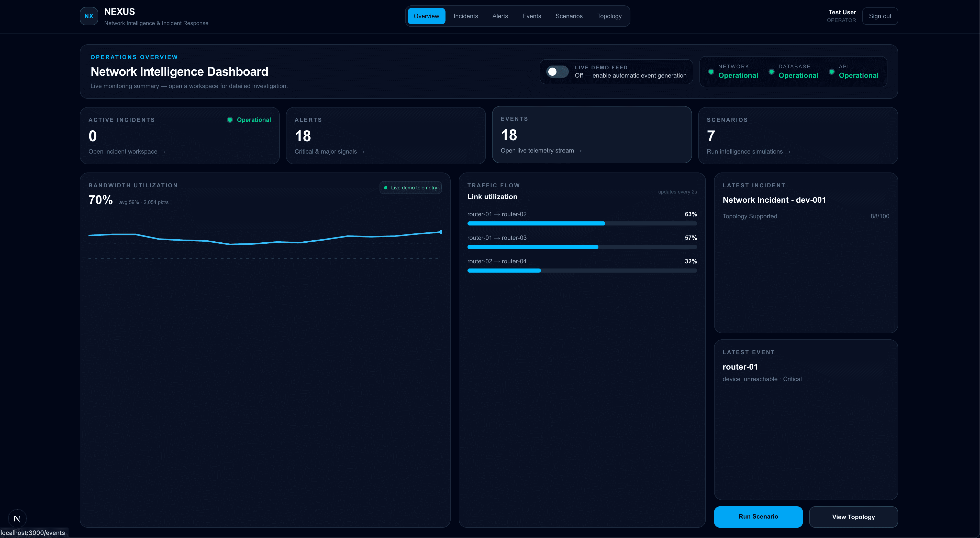Open the Topology tab
This screenshot has height=538, width=980.
609,16
